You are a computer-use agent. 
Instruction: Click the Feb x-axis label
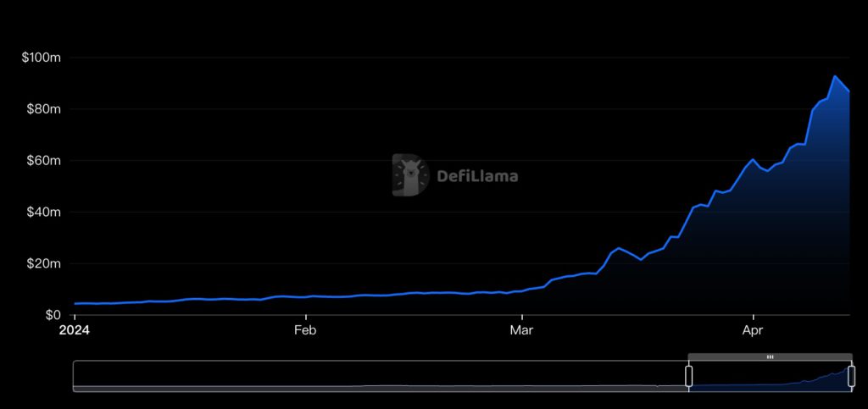pyautogui.click(x=305, y=330)
